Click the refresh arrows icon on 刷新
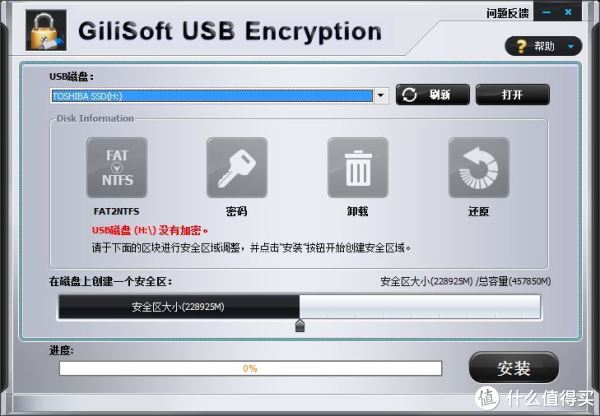This screenshot has height=416, width=600. (x=409, y=95)
